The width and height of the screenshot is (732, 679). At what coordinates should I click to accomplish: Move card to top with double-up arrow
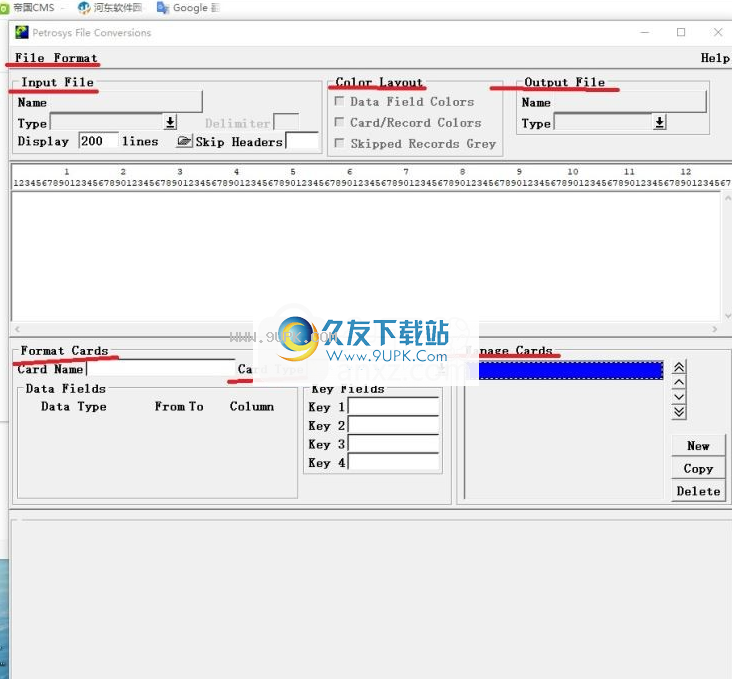click(x=679, y=368)
